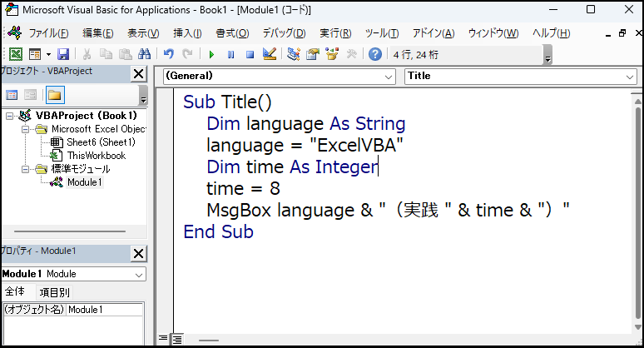Image resolution: width=644 pixels, height=348 pixels.
Task: Click the Reset stop icon
Action: coord(250,55)
